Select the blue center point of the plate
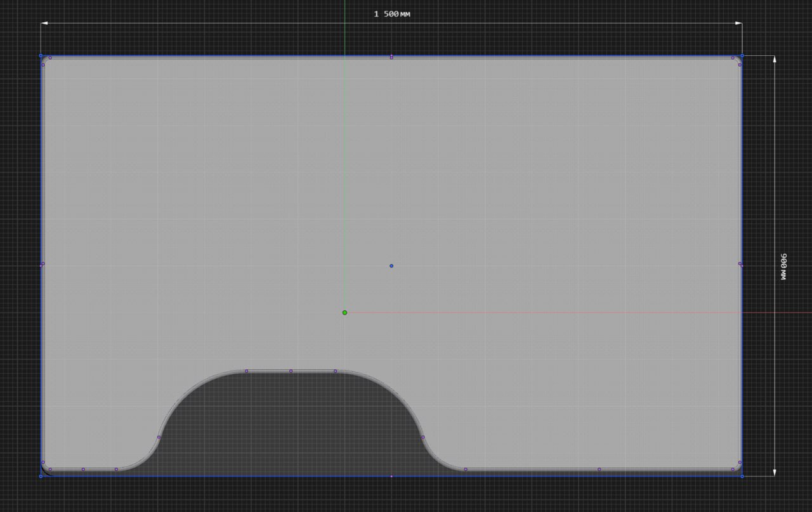 [391, 266]
